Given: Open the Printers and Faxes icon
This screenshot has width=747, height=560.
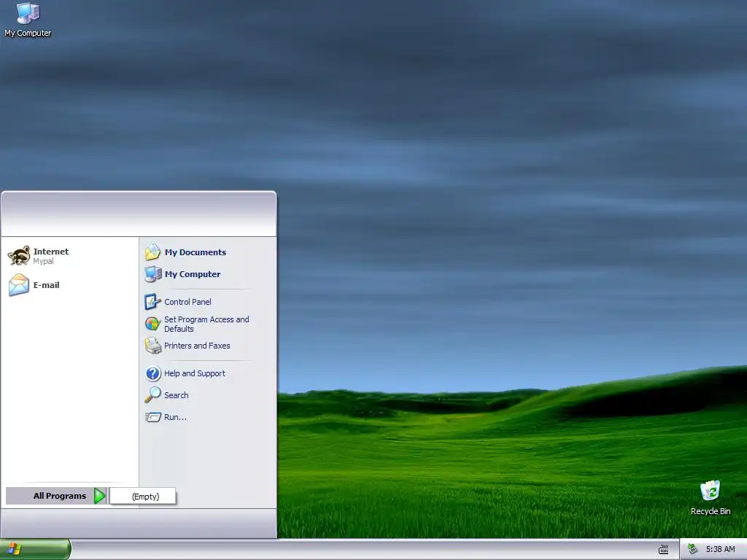Looking at the screenshot, I should [153, 345].
